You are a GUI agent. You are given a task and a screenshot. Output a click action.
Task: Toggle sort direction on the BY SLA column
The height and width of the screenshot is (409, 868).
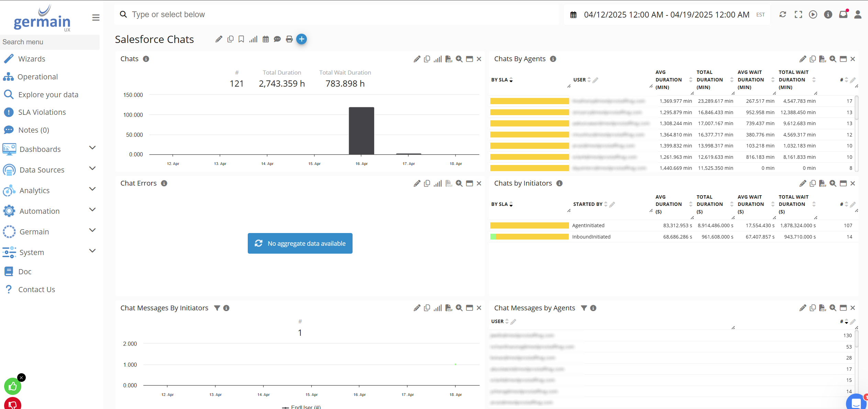pos(511,80)
